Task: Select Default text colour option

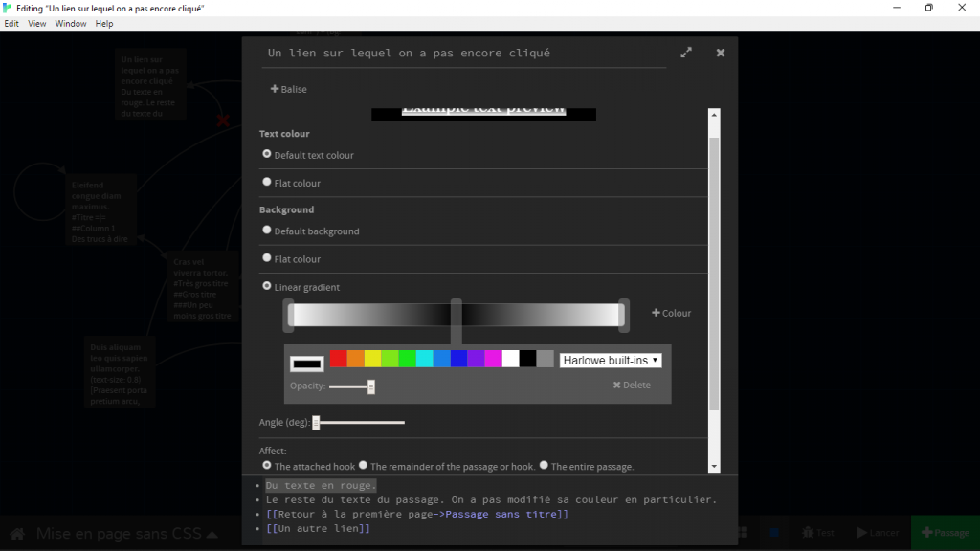Action: [x=267, y=154]
